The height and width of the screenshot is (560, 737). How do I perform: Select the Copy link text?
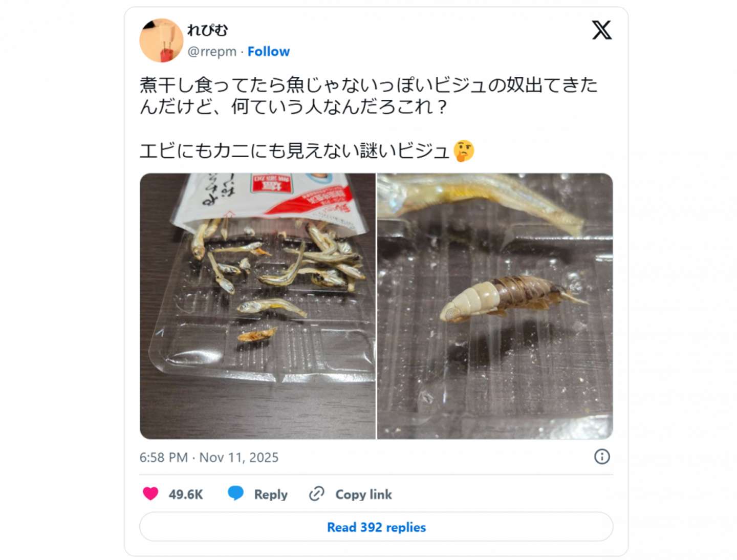[363, 494]
